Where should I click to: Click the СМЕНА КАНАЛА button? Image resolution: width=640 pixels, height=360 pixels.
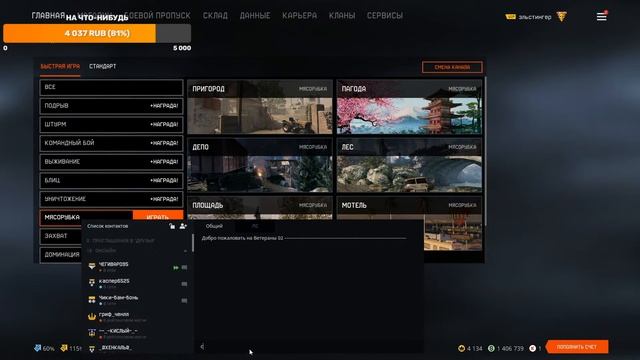[x=452, y=67]
